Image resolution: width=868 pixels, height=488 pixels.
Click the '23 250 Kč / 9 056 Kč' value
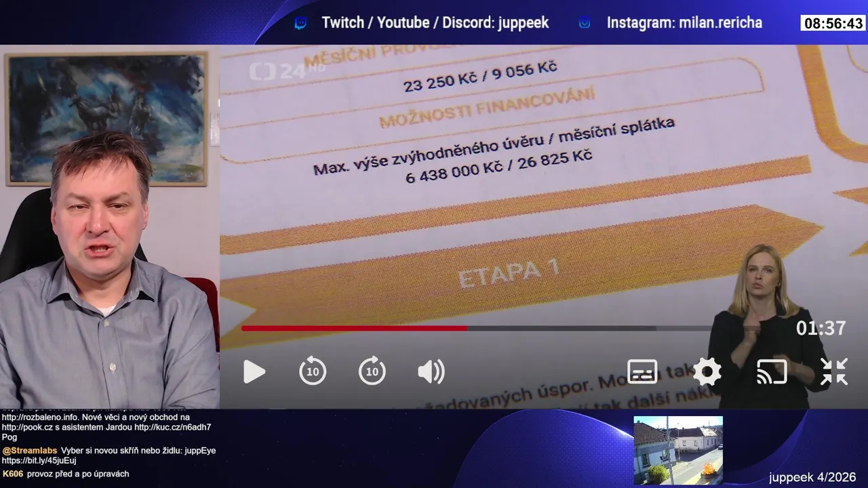point(480,76)
